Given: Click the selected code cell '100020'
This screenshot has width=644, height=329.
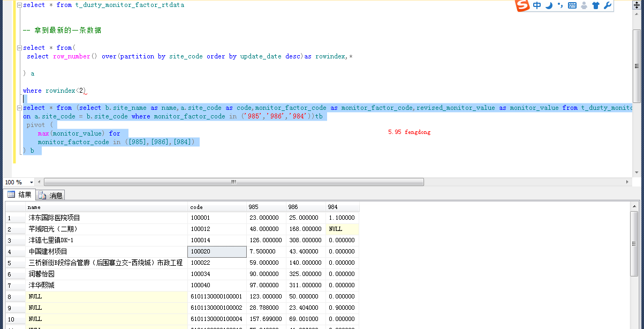Looking at the screenshot, I should [217, 252].
